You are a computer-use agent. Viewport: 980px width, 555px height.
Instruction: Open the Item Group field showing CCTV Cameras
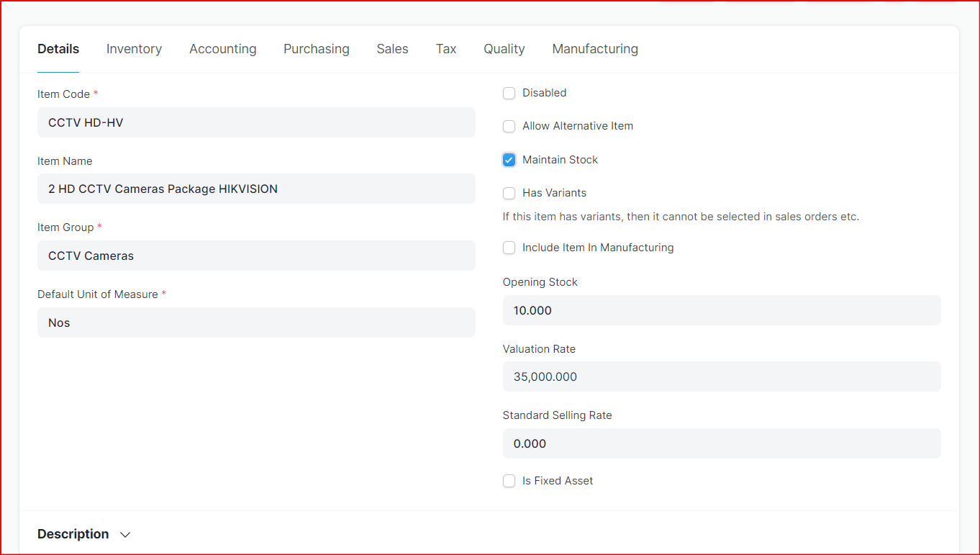click(x=256, y=256)
